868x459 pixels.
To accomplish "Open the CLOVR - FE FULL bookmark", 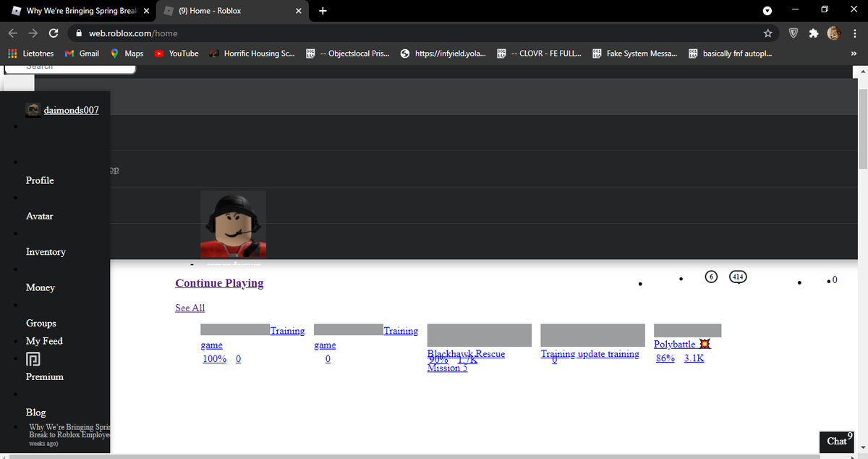I will [539, 54].
